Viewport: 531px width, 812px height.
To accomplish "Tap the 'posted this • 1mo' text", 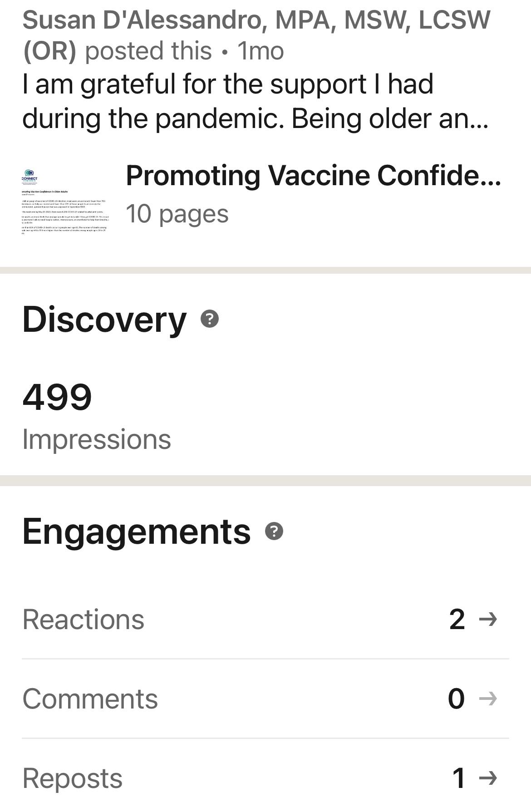I will coord(184,50).
